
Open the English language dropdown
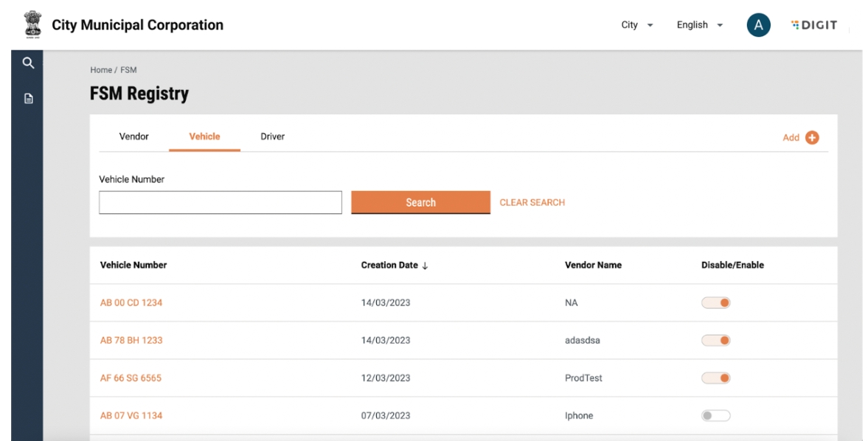699,25
